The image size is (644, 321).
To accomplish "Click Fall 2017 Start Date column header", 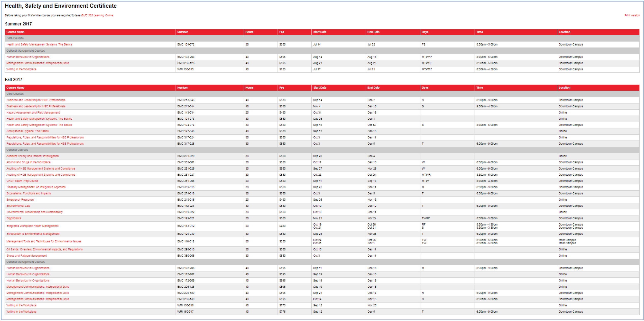I will click(320, 88).
